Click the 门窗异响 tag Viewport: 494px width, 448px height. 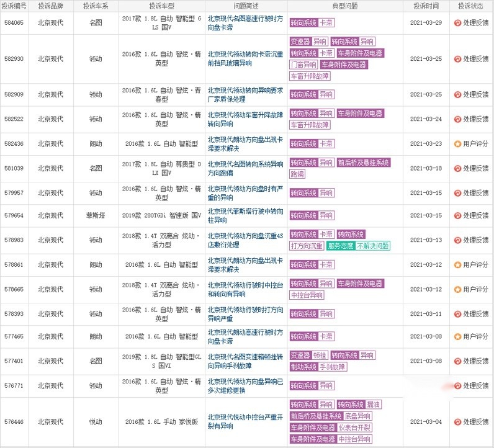tap(303, 65)
